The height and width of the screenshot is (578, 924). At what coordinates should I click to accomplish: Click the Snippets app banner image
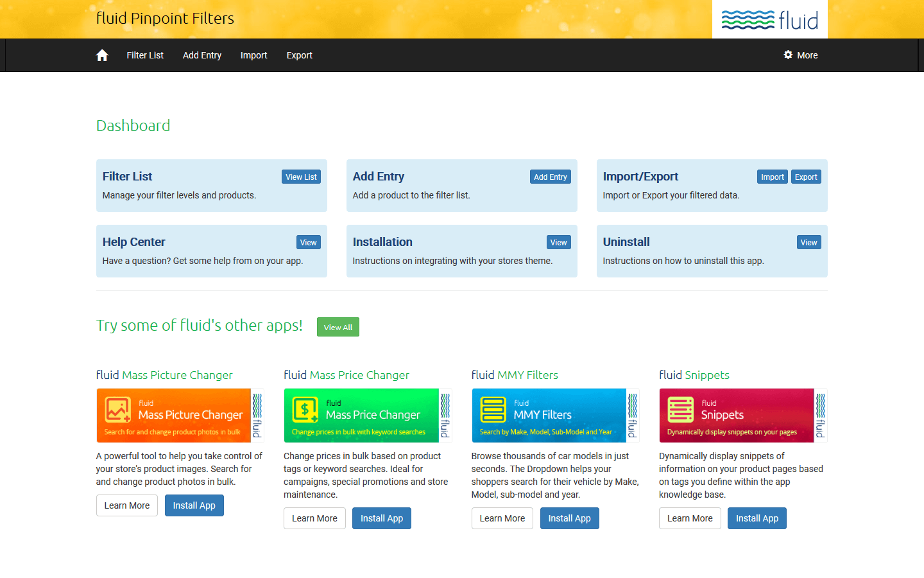(742, 416)
